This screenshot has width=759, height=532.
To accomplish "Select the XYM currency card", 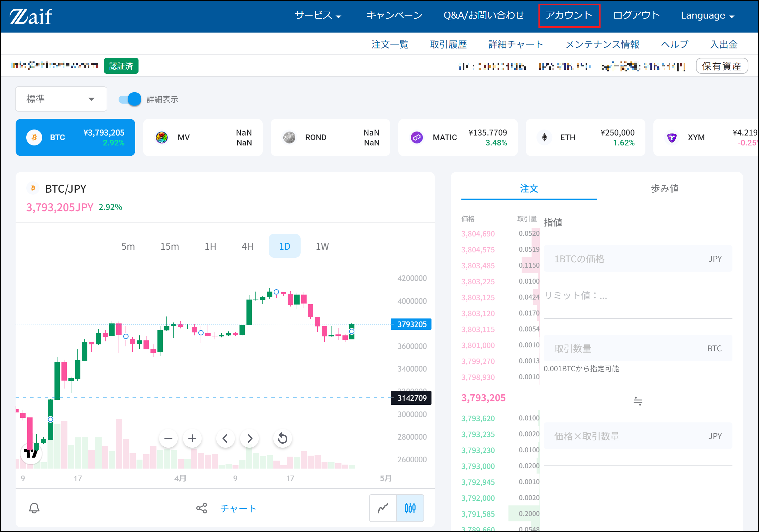I will (x=706, y=137).
